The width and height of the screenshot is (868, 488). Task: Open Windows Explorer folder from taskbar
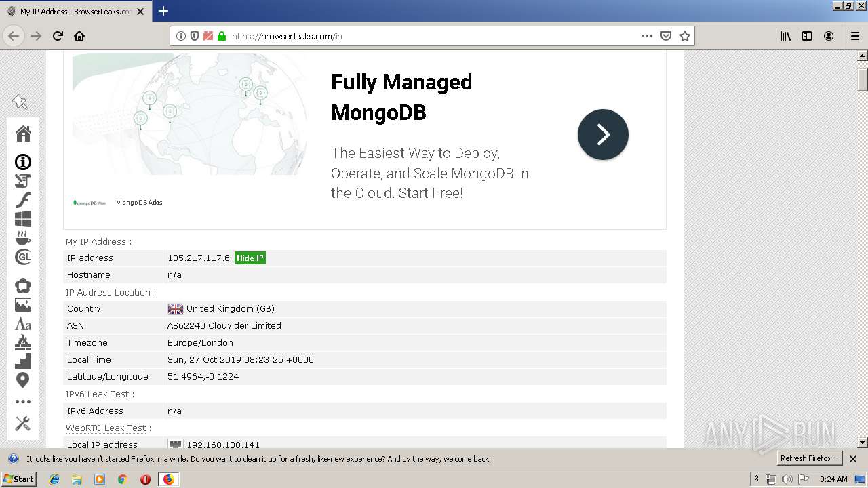(x=77, y=479)
